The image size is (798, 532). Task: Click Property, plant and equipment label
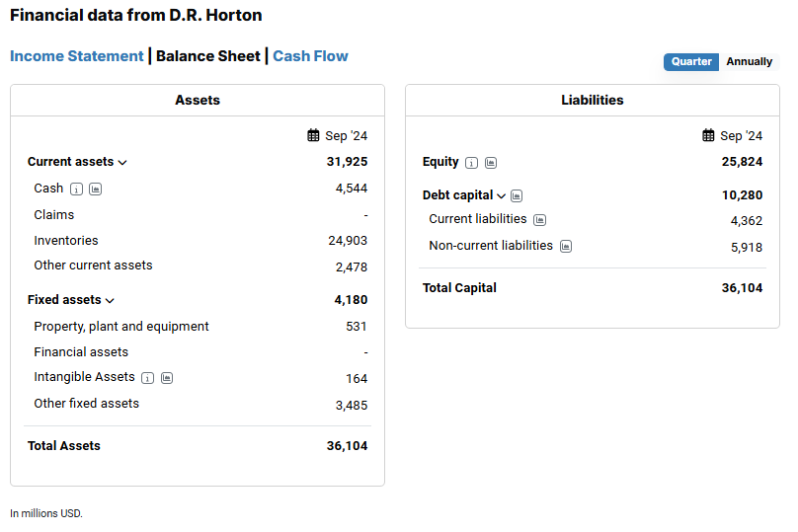[121, 327]
